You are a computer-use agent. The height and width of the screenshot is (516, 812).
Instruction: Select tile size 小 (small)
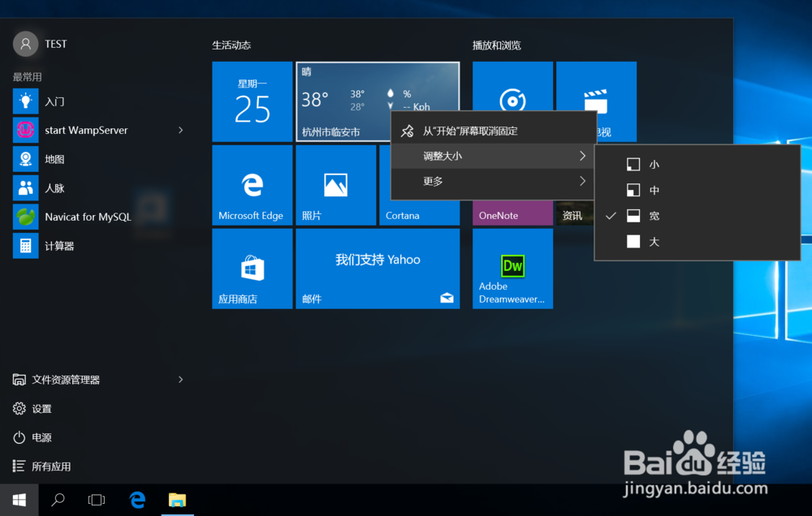pyautogui.click(x=697, y=165)
